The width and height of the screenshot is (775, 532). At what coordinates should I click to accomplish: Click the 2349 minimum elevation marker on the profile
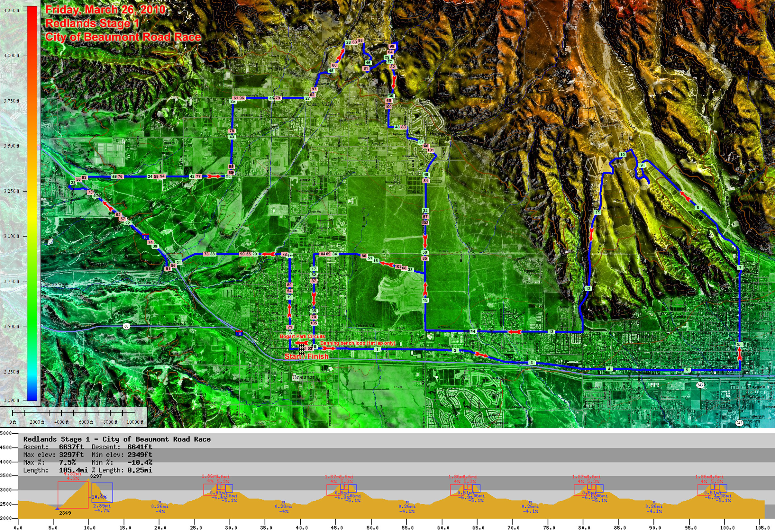pos(65,513)
